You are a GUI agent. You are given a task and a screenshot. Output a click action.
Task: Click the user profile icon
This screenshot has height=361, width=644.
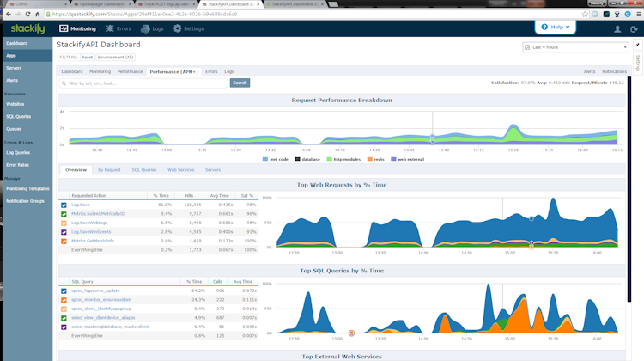[617, 28]
